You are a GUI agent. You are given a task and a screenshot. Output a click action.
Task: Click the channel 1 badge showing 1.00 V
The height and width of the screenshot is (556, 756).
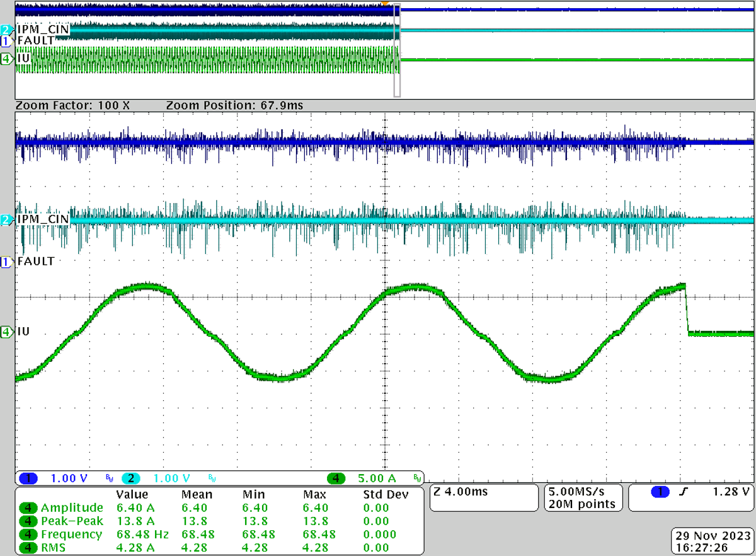click(x=28, y=478)
